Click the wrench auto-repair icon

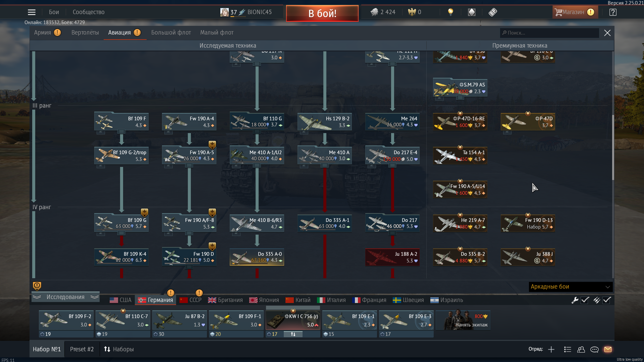575,300
